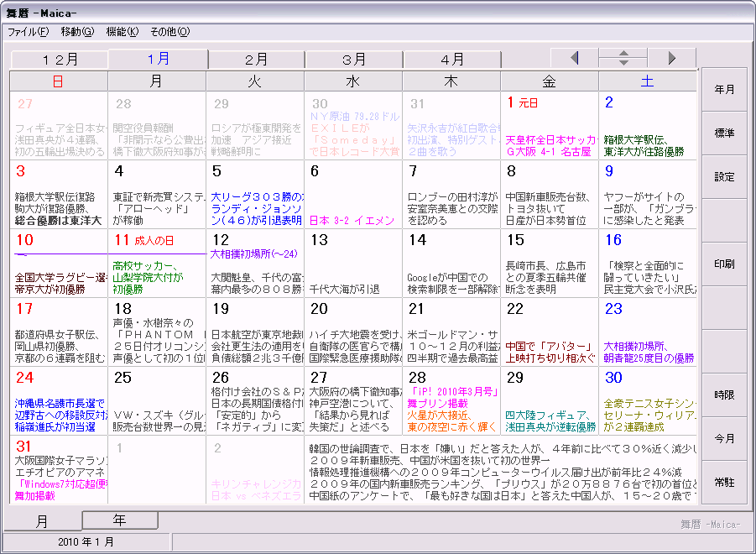Click the 時限 side button
The width and height of the screenshot is (756, 554).
click(724, 395)
